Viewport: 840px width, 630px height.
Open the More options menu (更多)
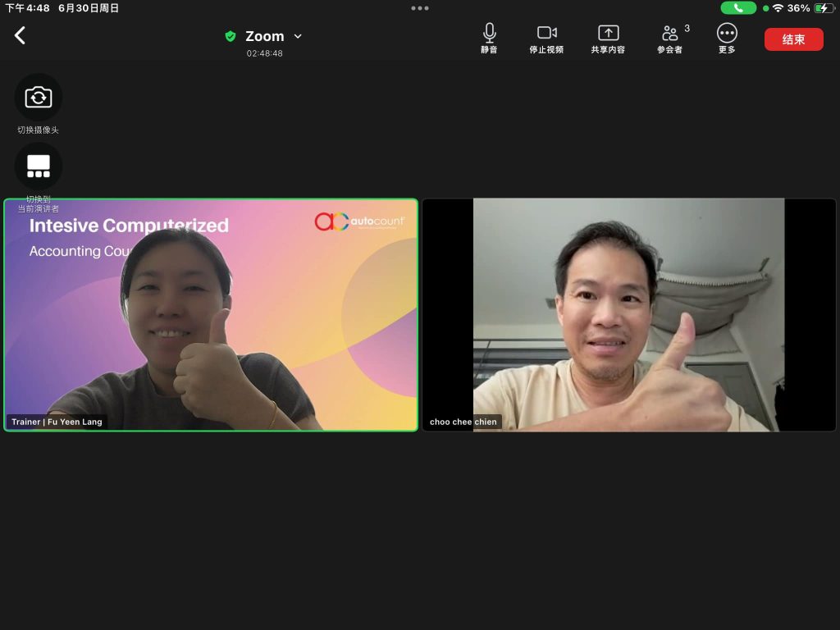tap(727, 39)
